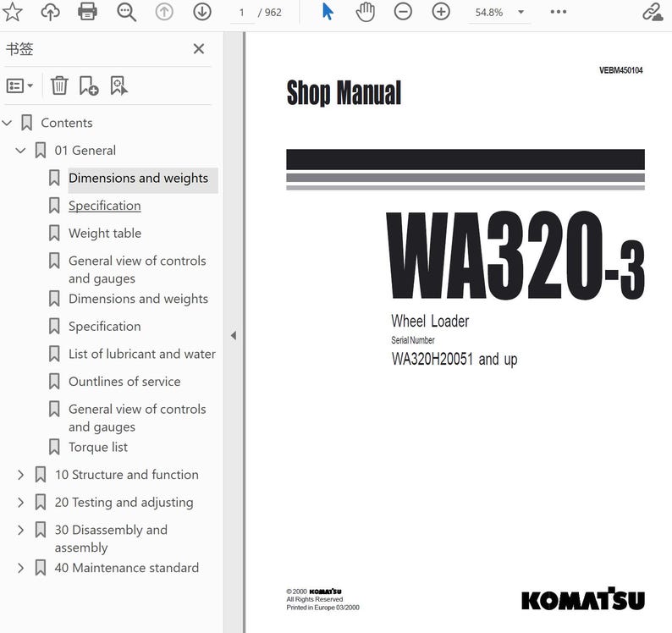Click serial number WA320H20051 and up

click(454, 359)
